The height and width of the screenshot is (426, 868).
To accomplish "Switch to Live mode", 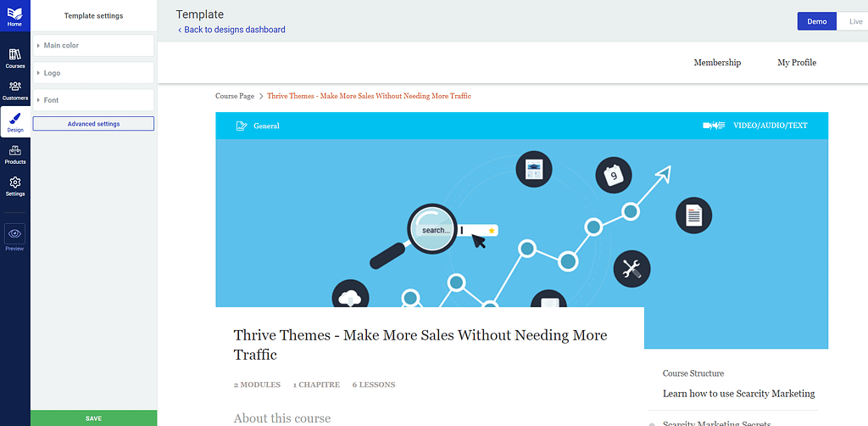I will coord(856,21).
